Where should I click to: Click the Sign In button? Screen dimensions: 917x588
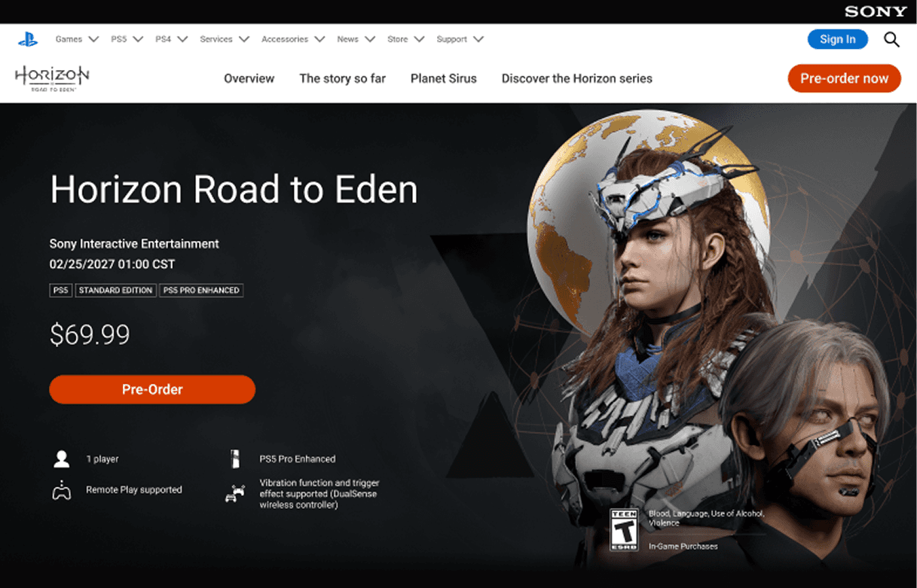[838, 39]
